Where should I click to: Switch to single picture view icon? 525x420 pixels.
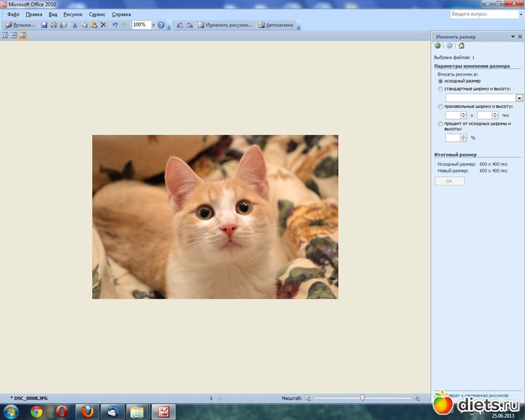pyautogui.click(x=22, y=35)
